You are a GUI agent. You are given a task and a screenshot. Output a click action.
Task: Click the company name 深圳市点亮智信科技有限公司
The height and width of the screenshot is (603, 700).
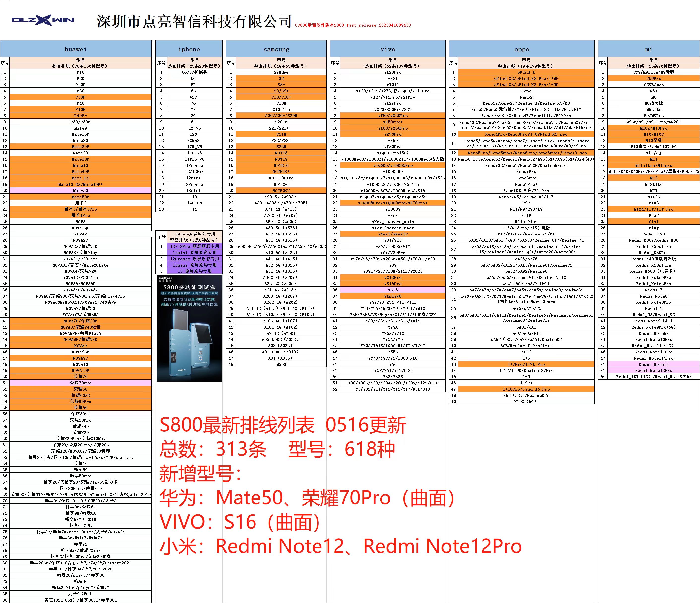(x=194, y=21)
